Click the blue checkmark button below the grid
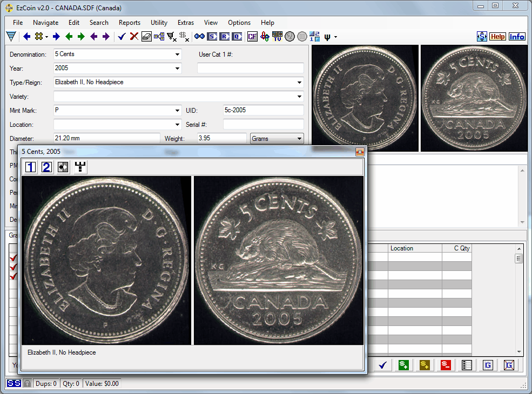 pyautogui.click(x=383, y=365)
